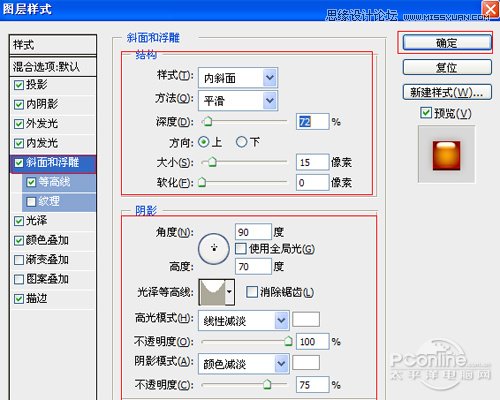This screenshot has height=400, width=500.
Task: Uncheck the 内阴影 checkbox
Action: pos(19,105)
